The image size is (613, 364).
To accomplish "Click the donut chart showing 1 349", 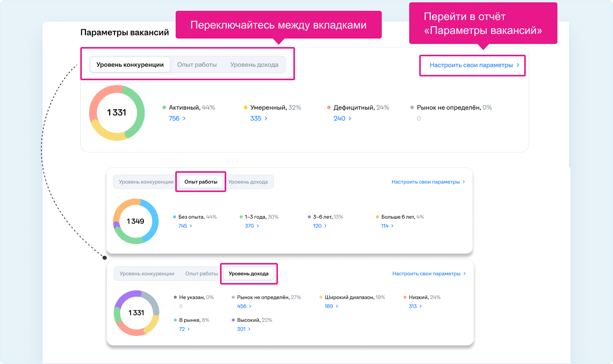I will tap(135, 221).
